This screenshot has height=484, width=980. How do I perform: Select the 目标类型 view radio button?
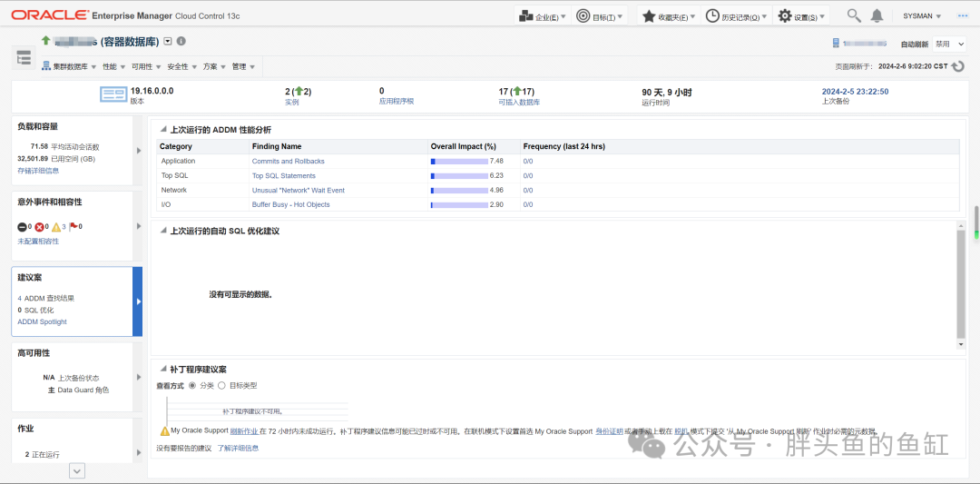coord(221,386)
